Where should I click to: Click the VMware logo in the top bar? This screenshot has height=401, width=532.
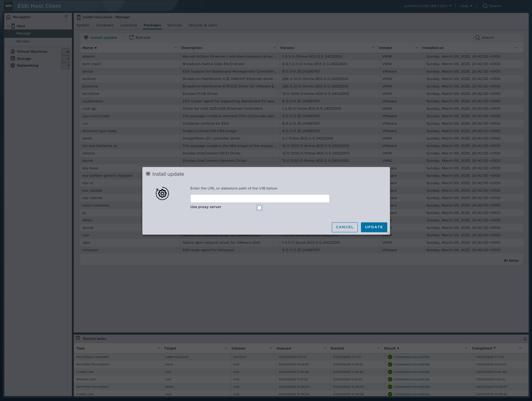click(x=8, y=6)
